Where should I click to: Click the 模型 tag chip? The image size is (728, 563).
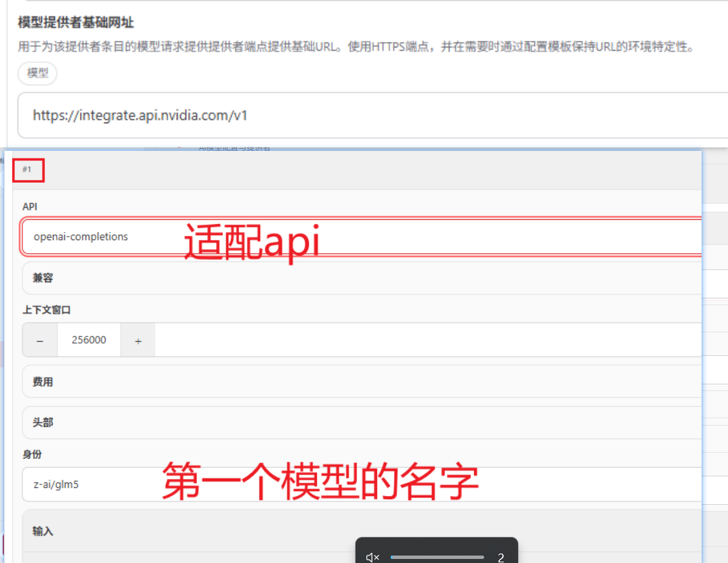(38, 73)
